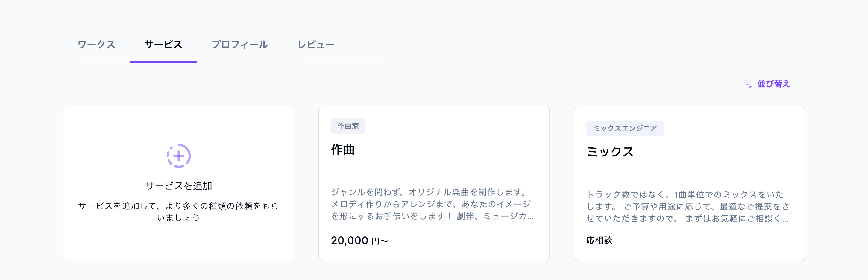Click the サービスを追加 heading

(179, 186)
